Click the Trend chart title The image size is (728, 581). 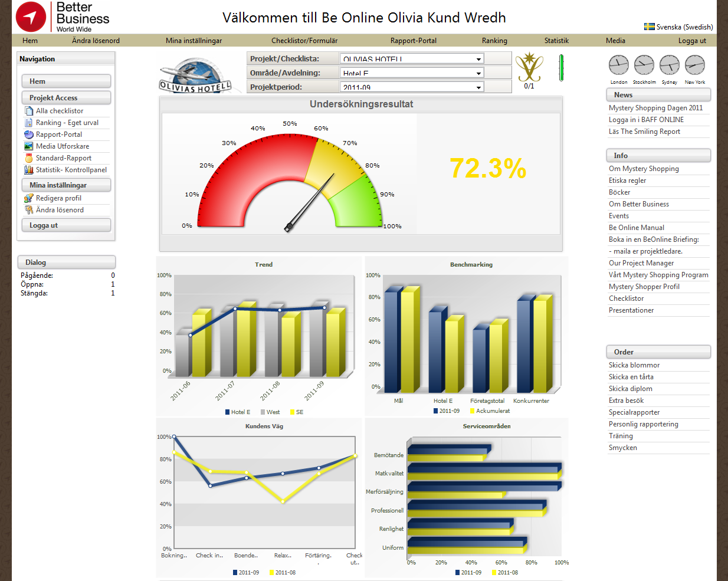pos(264,265)
